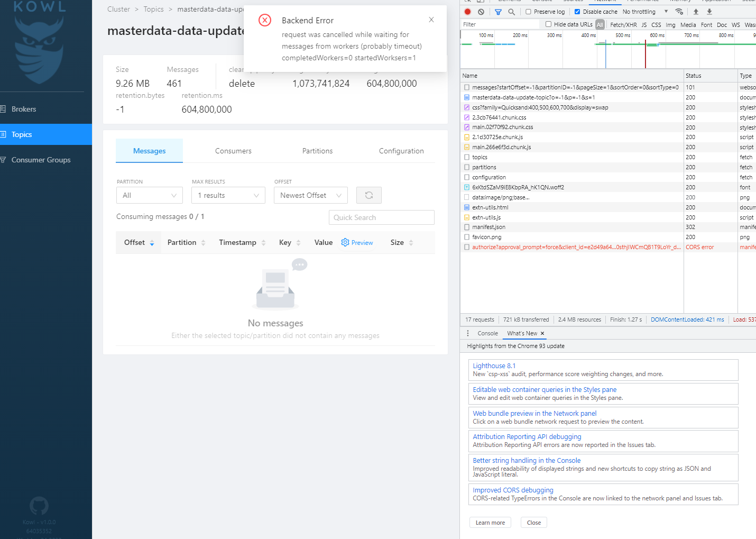Image resolution: width=756 pixels, height=539 pixels.
Task: Go to Topics in the breadcrumb
Action: (153, 9)
